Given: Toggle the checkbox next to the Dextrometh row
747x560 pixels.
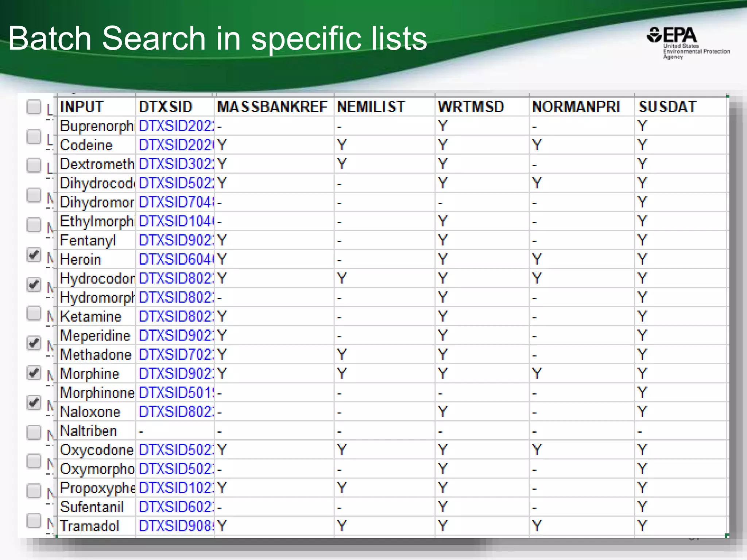Looking at the screenshot, I should pyautogui.click(x=34, y=165).
